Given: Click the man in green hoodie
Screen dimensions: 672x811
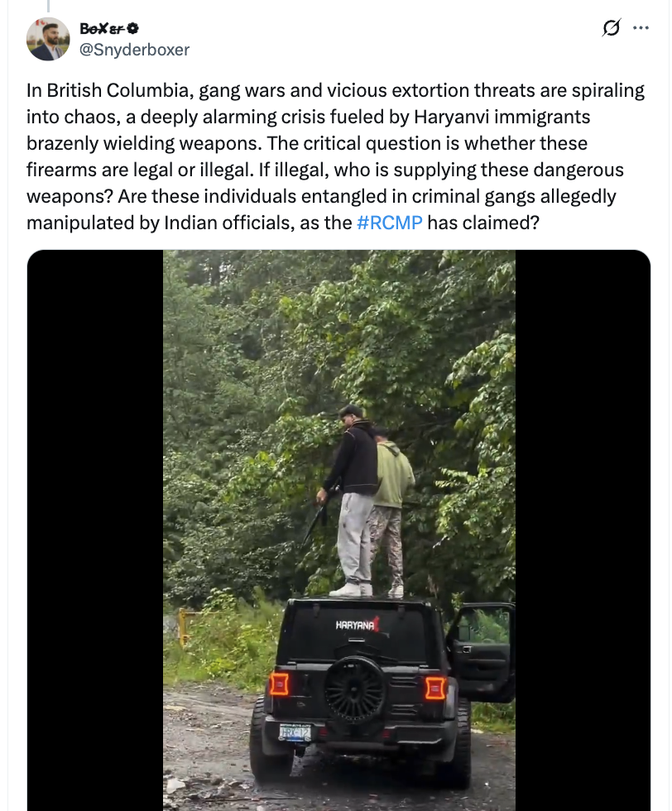Looking at the screenshot, I should coord(391,511).
